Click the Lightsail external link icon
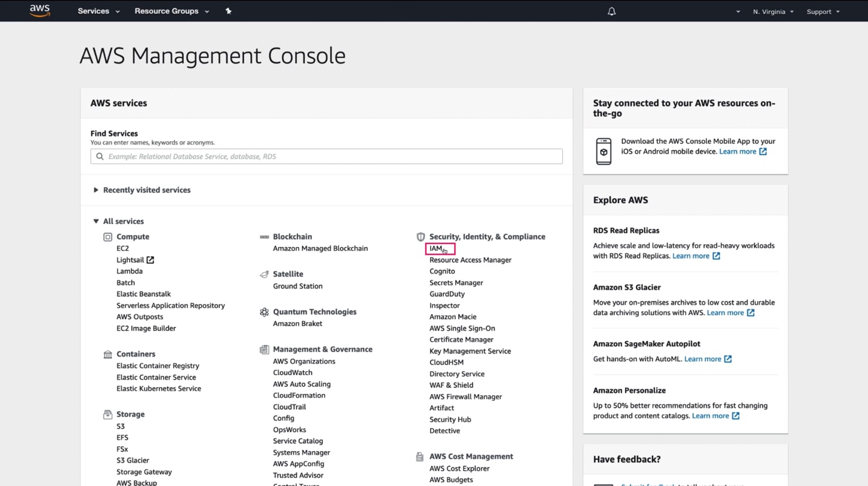 (150, 260)
